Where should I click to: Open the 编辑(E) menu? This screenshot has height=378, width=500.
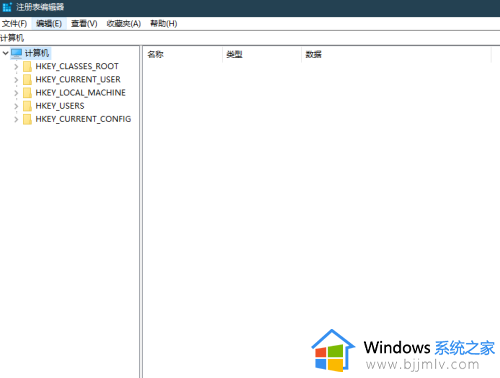click(49, 24)
